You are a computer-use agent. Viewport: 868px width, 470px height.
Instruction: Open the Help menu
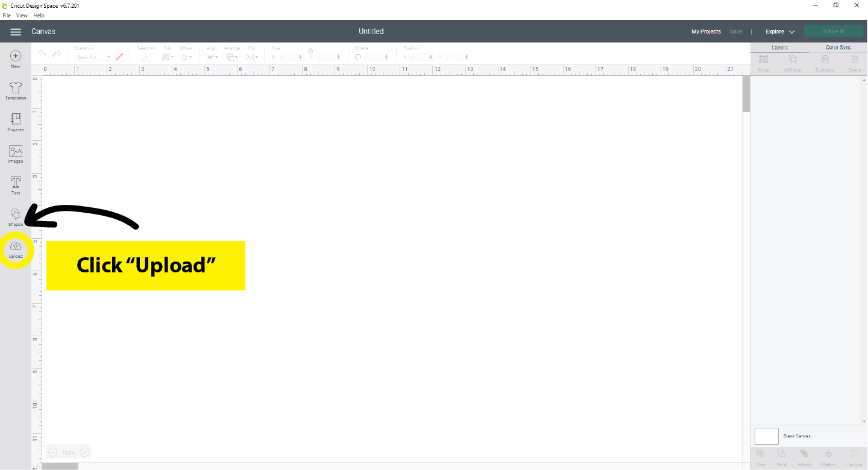click(39, 15)
